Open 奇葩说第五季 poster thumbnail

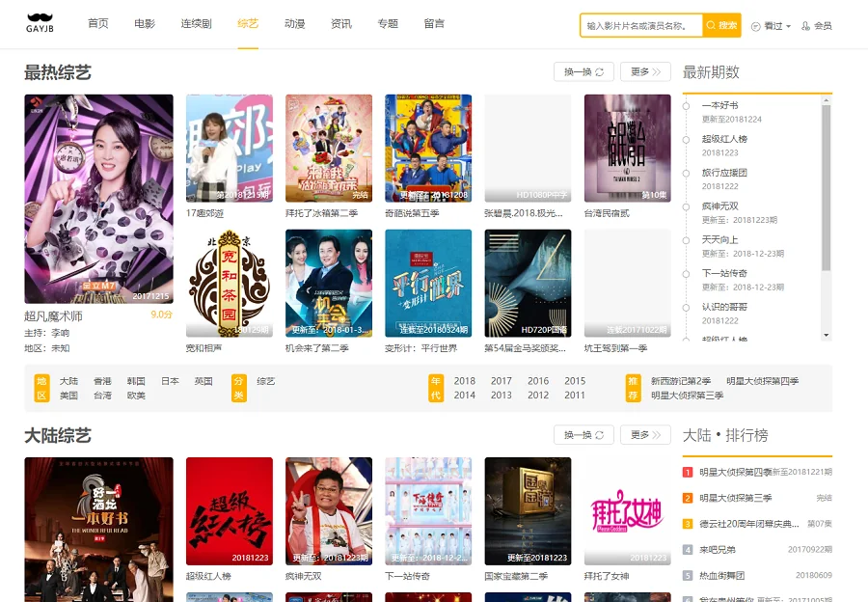[428, 148]
